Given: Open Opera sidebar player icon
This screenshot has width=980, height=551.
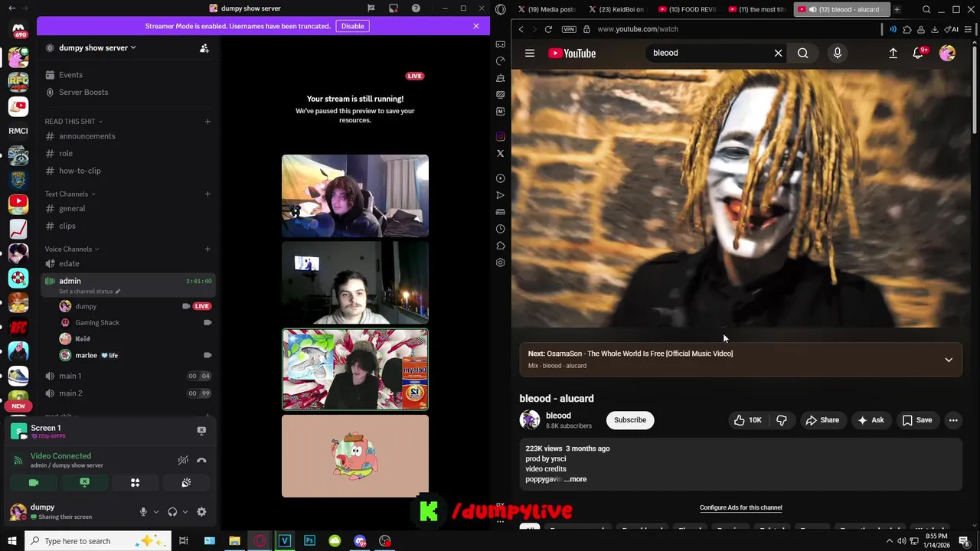Looking at the screenshot, I should point(500,178).
